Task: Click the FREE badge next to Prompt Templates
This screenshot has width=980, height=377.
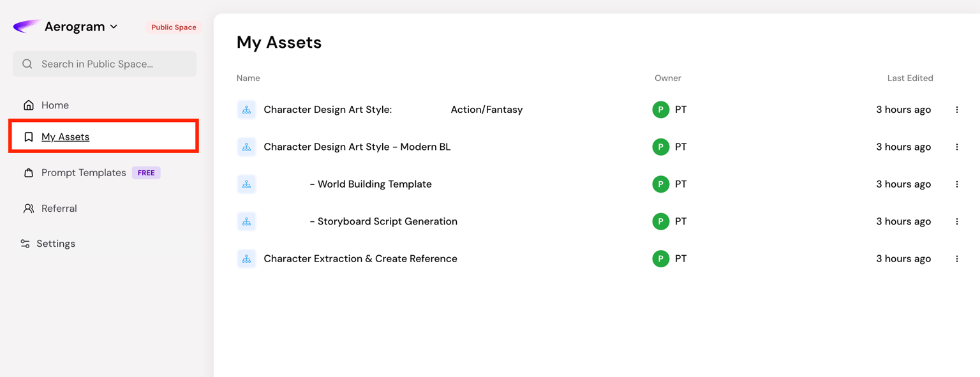Action: 146,173
